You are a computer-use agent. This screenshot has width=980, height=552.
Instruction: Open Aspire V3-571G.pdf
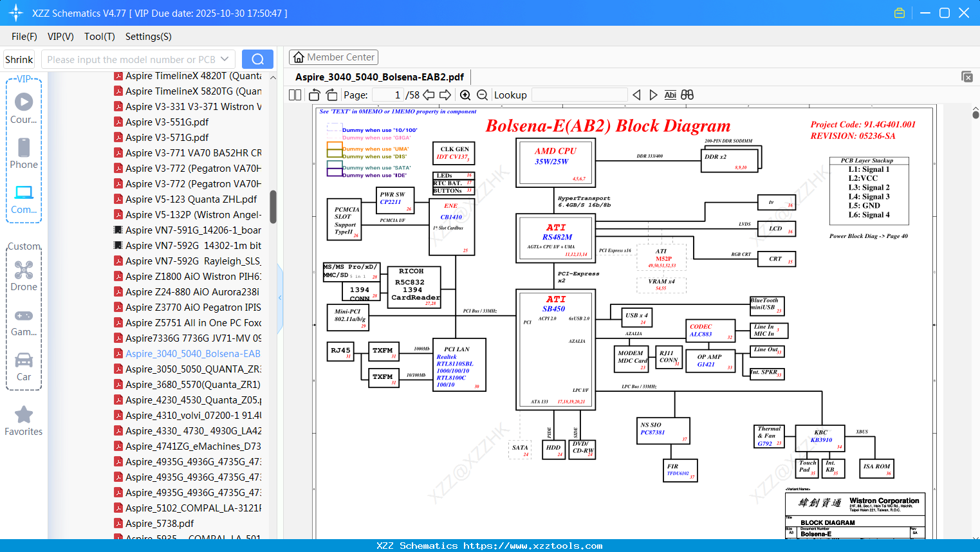click(x=161, y=138)
